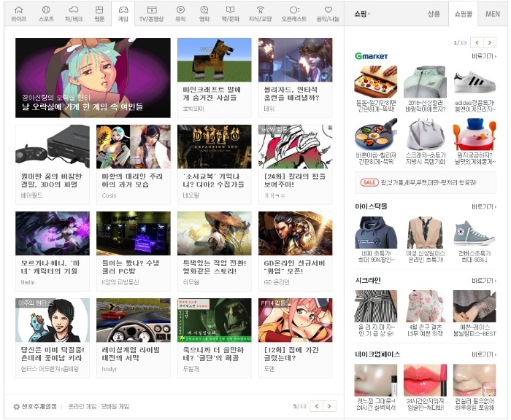Screen dimensions: 511x420
Task: Open the 웹툰 comic panel icon tab
Action: pyautogui.click(x=99, y=14)
